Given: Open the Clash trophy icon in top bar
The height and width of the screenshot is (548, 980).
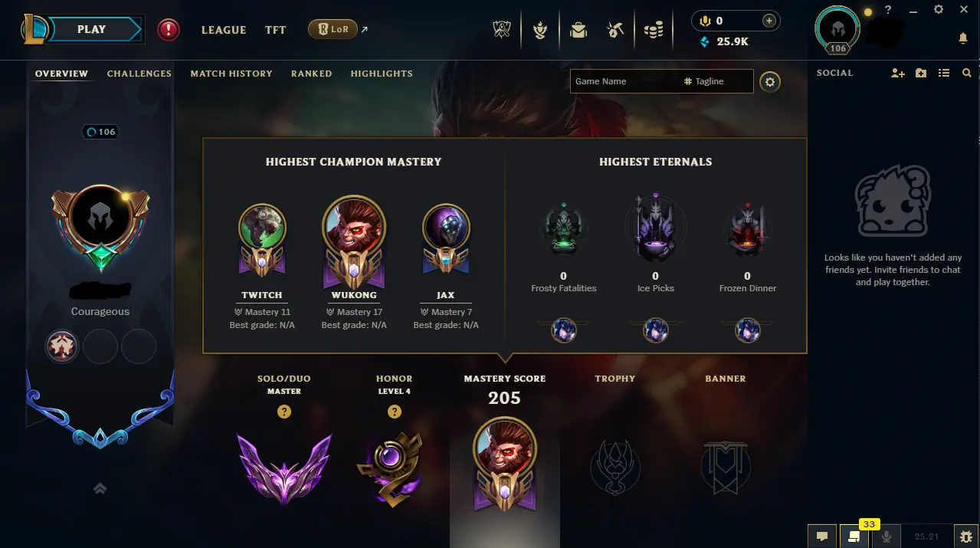Looking at the screenshot, I should pos(502,30).
